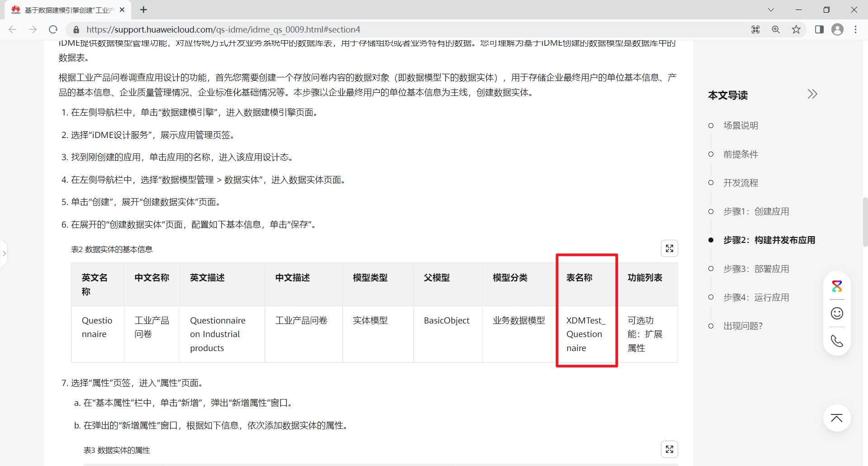Bookmark this page with the star icon
The height and width of the screenshot is (466, 868).
796,29
